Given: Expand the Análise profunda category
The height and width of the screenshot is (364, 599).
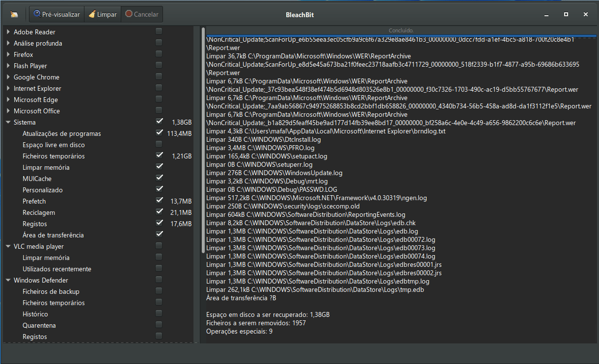Looking at the screenshot, I should 8,43.
